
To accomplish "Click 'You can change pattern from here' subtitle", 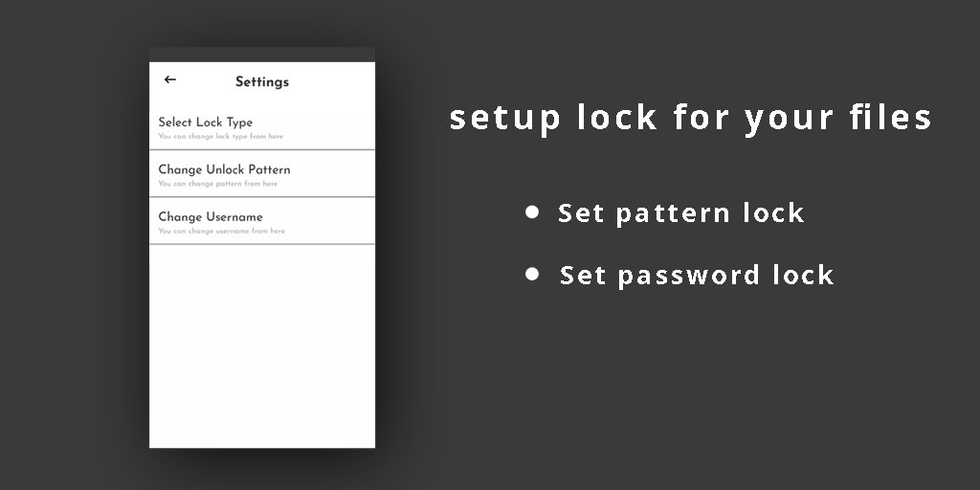I will pyautogui.click(x=217, y=184).
